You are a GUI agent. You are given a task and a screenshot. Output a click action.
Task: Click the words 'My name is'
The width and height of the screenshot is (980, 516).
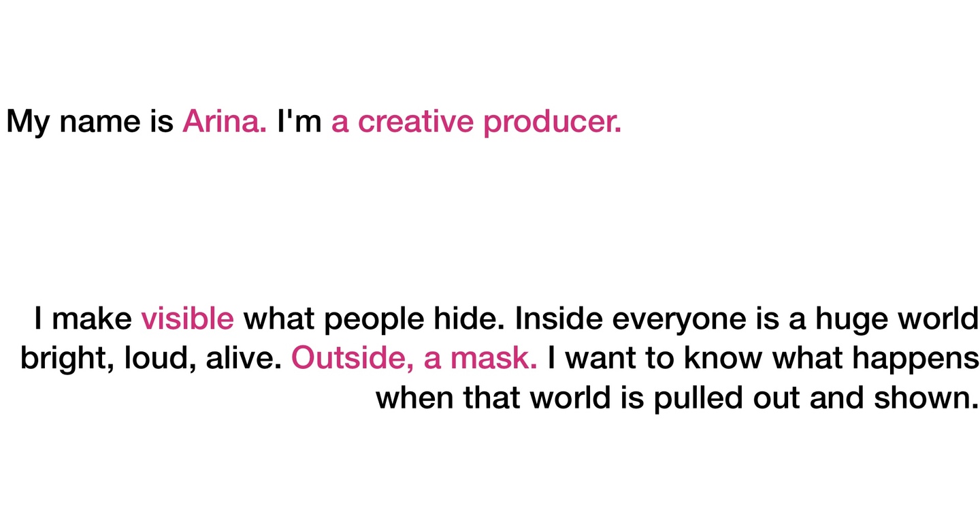tap(90, 122)
